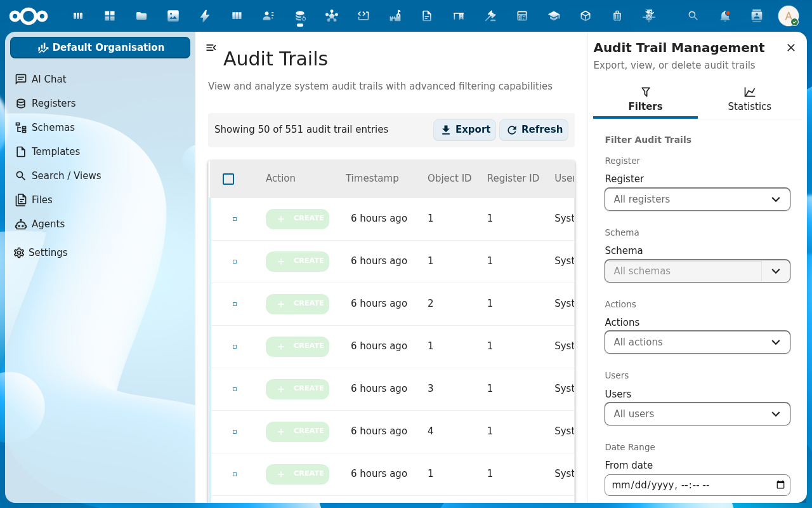Open Registers in the sidebar

coord(101,104)
